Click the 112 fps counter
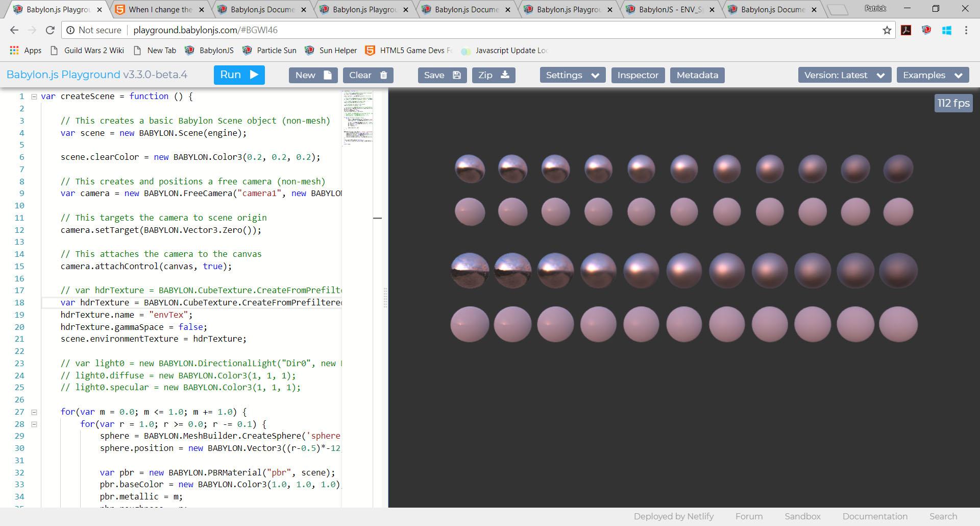This screenshot has height=526, width=980. coord(953,103)
